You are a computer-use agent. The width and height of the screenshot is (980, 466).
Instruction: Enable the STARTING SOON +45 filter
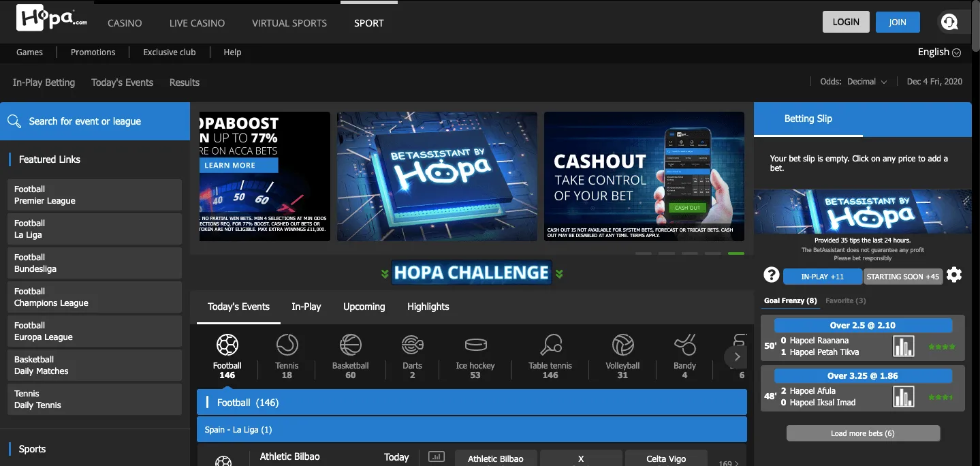coord(903,276)
